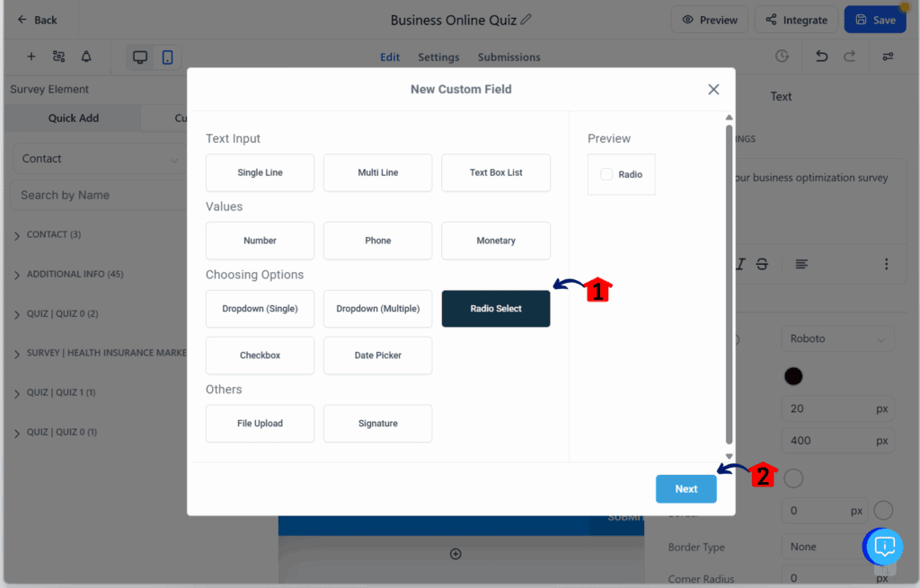Select the Quick Add tab
Screen dimensions: 920x588
click(x=74, y=118)
